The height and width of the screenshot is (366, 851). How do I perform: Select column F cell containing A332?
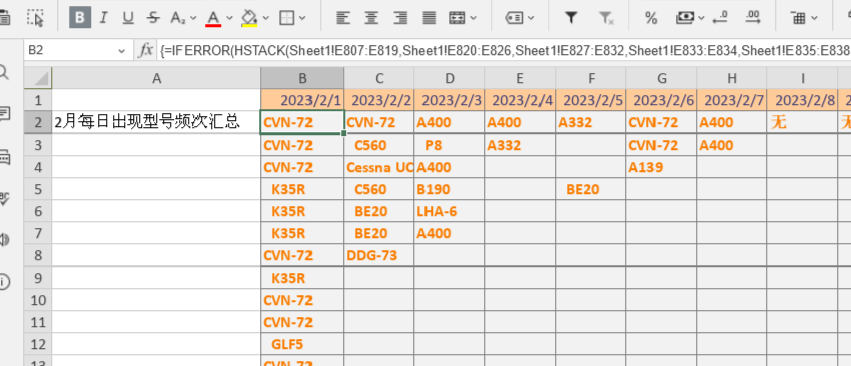click(x=590, y=122)
